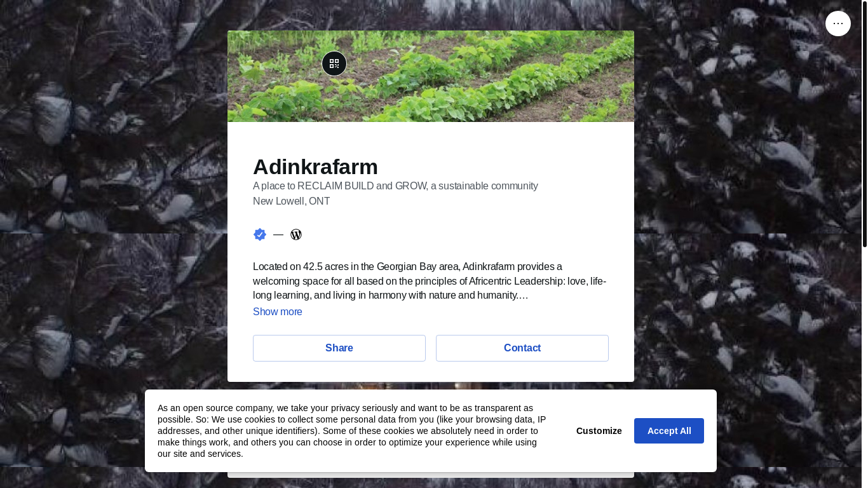Open the WordPress icon link
The image size is (868, 488).
pos(296,234)
